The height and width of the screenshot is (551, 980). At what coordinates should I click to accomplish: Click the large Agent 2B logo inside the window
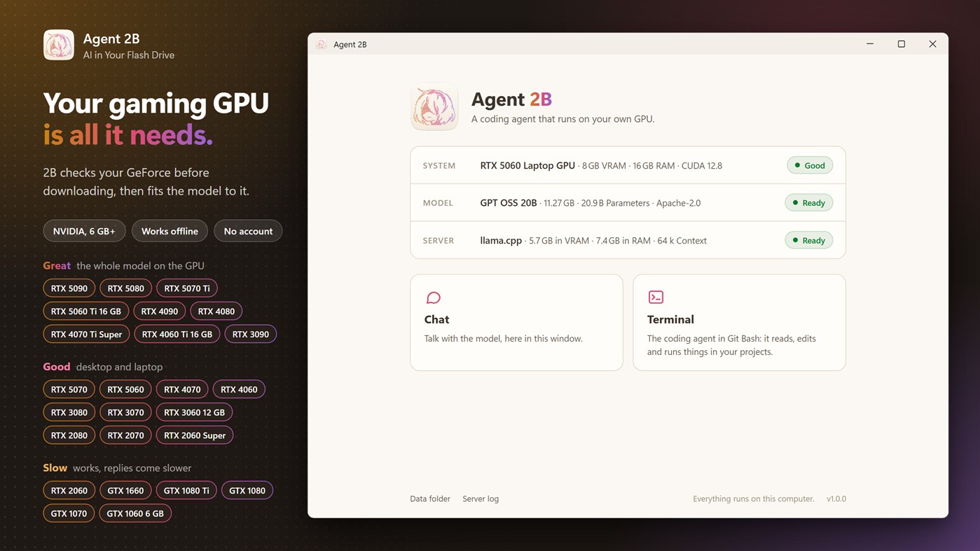coord(434,107)
